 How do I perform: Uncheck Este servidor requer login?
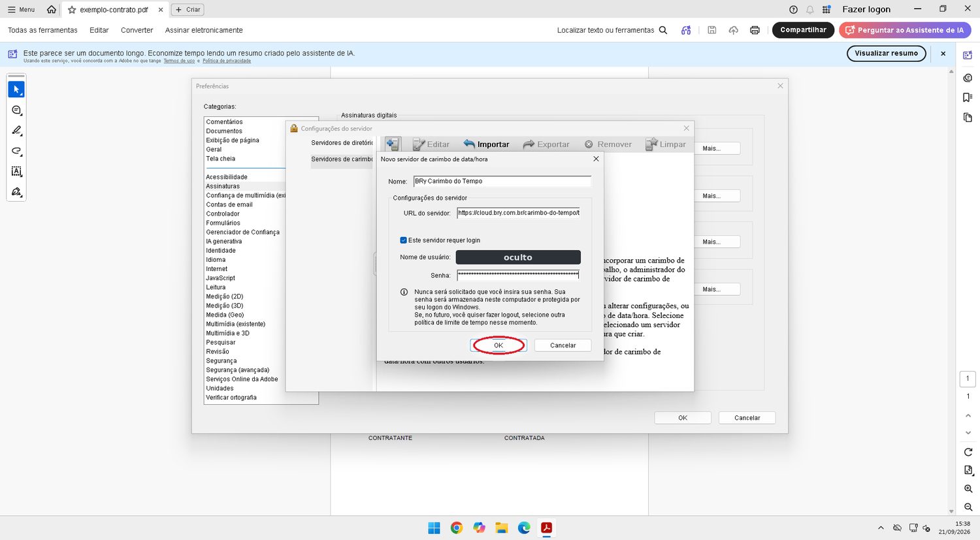[403, 240]
